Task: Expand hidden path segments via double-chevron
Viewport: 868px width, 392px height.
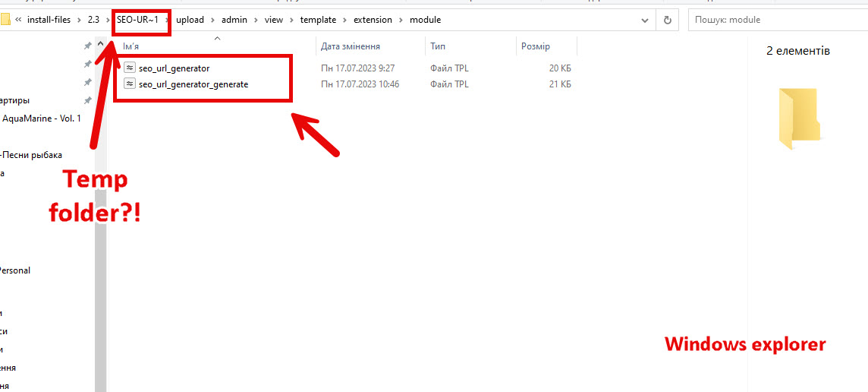Action: click(x=17, y=20)
